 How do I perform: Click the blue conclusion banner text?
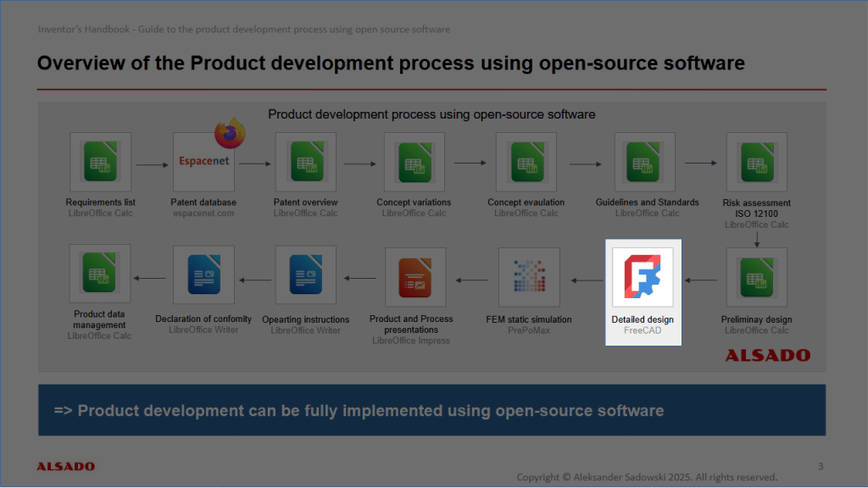point(359,411)
